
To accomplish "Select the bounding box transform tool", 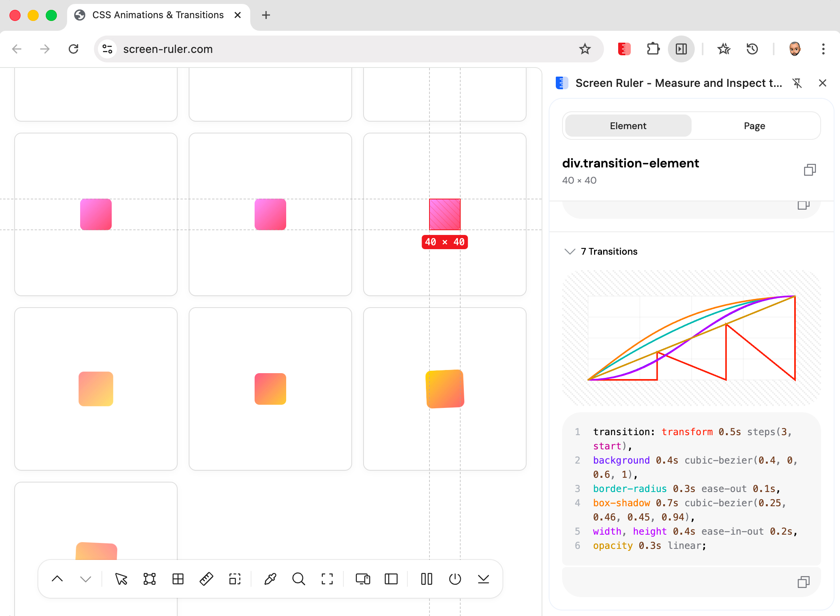I will coord(150,579).
